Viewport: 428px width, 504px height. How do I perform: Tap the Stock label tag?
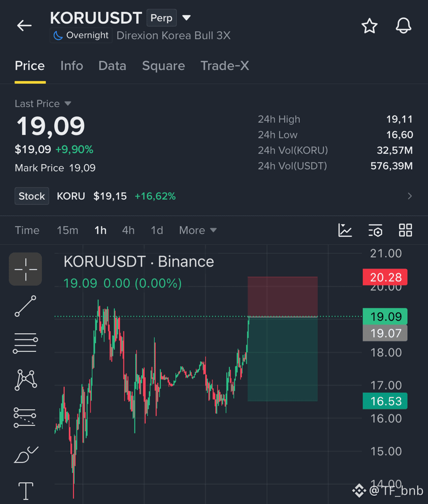click(x=32, y=196)
